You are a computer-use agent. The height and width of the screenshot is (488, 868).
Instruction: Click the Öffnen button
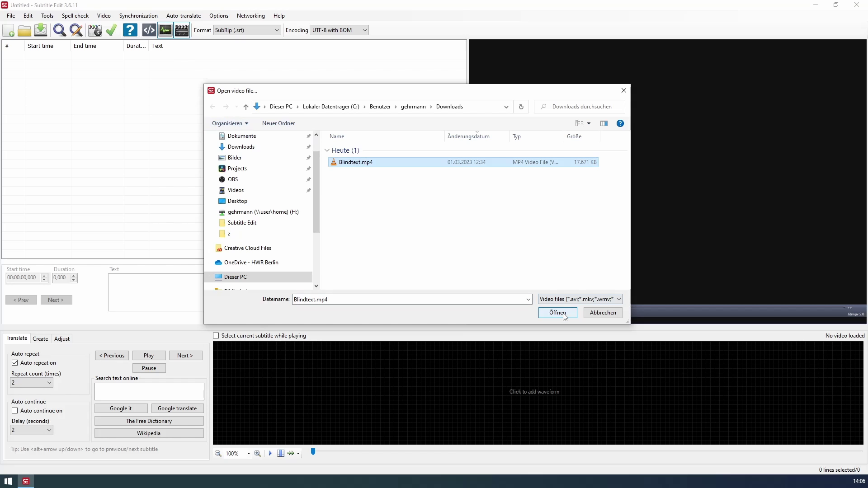[x=557, y=313]
